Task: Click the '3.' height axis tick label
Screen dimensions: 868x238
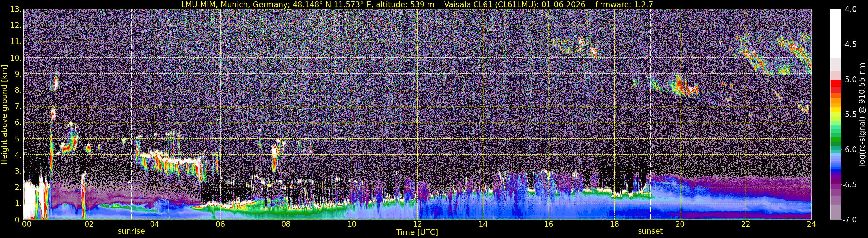Action: 18,171
